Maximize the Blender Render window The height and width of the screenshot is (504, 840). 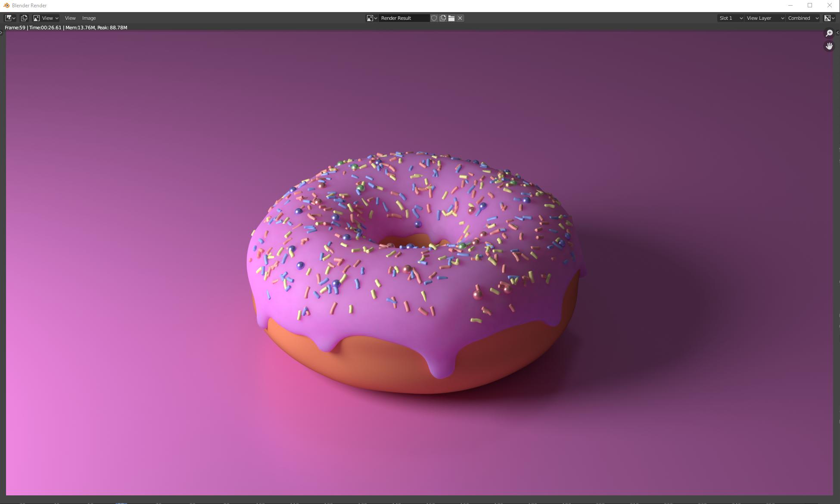pyautogui.click(x=810, y=6)
